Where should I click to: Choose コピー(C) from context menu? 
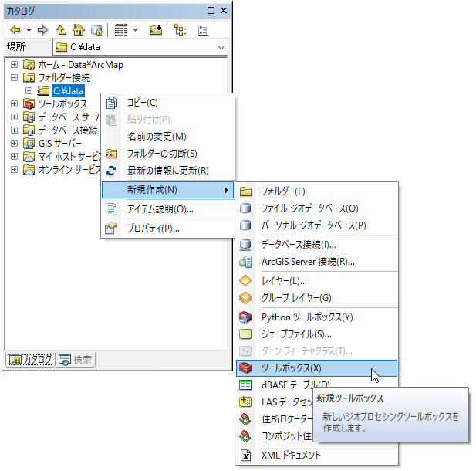pos(167,103)
